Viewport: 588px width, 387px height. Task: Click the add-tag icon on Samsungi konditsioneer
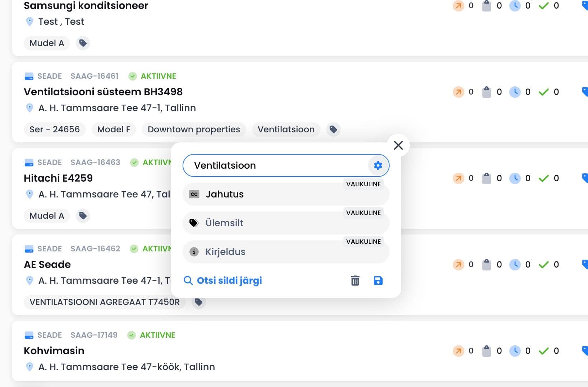(x=83, y=43)
